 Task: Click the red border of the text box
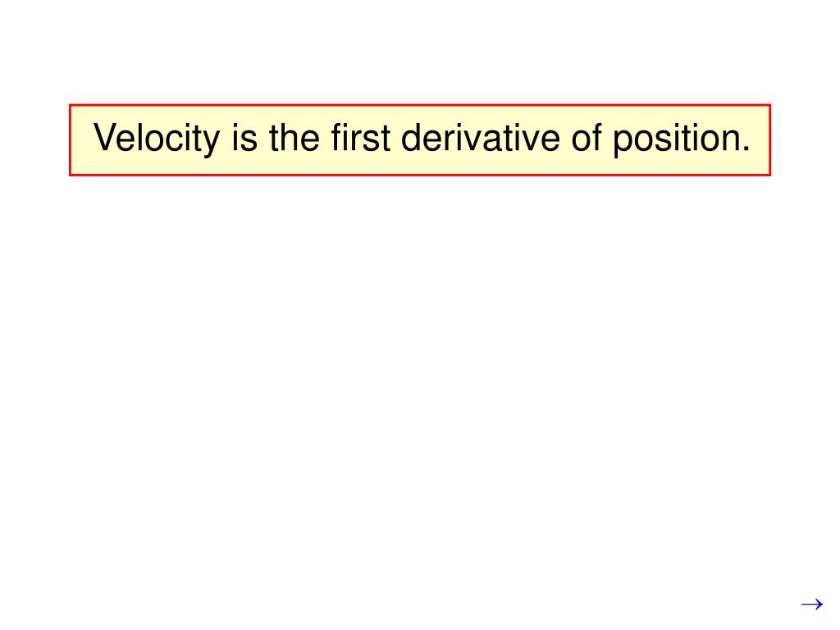[419, 106]
